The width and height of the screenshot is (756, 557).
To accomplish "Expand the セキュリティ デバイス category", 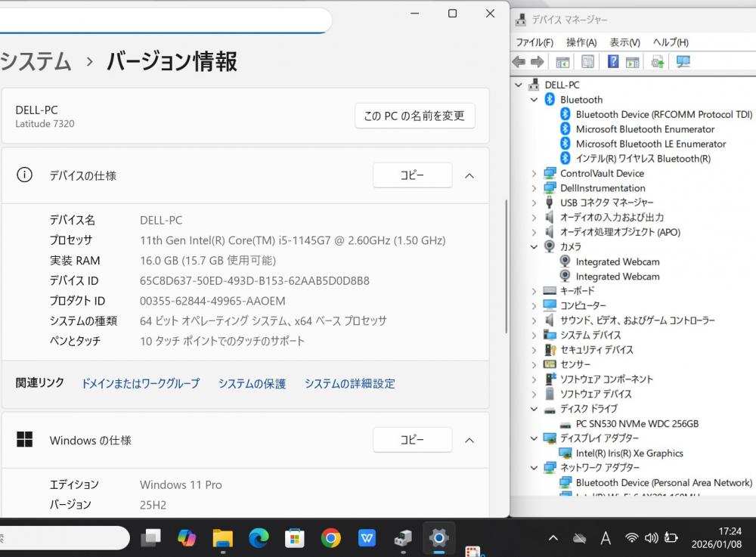I will [534, 350].
